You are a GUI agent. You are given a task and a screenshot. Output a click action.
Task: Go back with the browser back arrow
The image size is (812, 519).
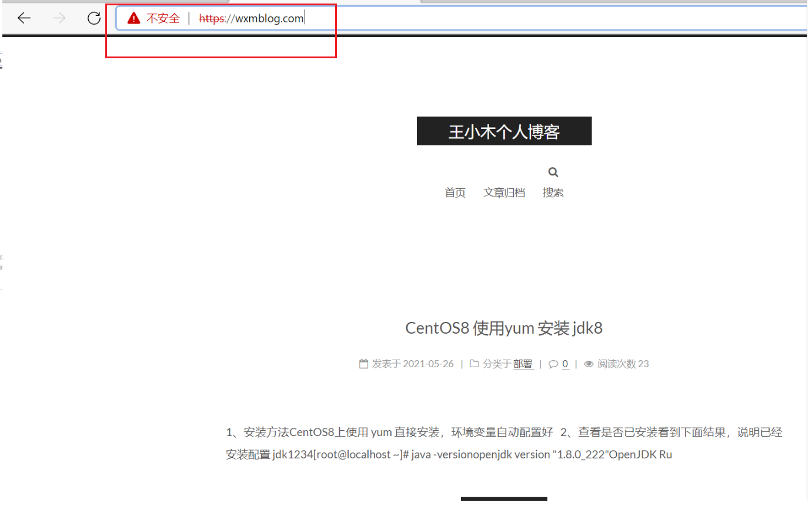24,18
